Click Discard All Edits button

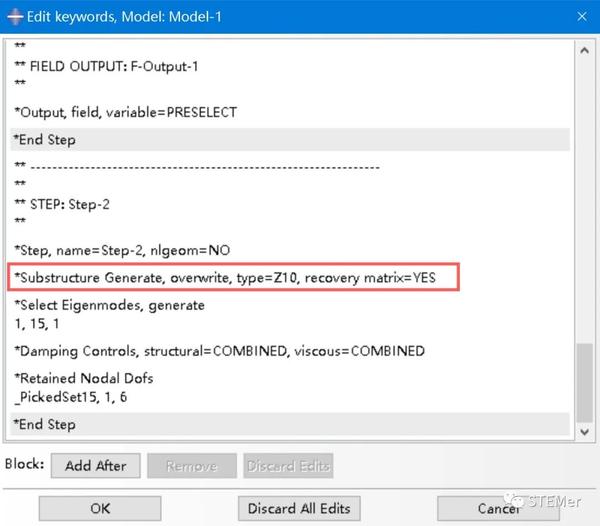[299, 508]
